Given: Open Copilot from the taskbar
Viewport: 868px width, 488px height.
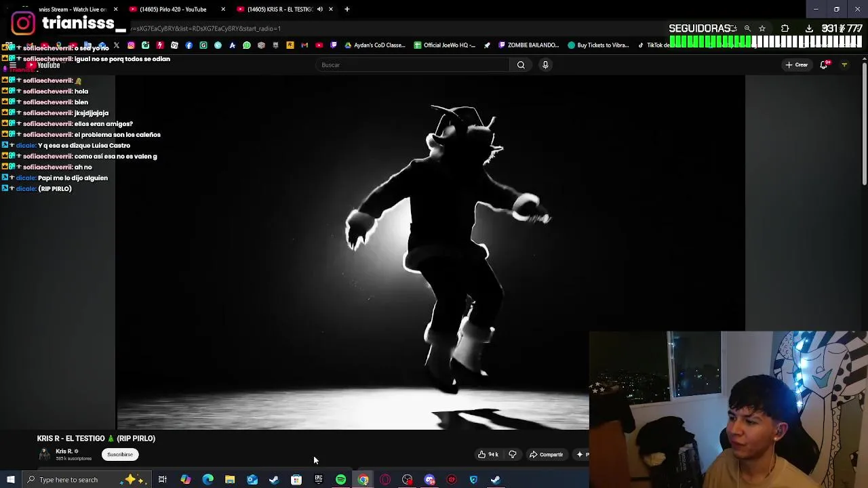Looking at the screenshot, I should tap(185, 480).
